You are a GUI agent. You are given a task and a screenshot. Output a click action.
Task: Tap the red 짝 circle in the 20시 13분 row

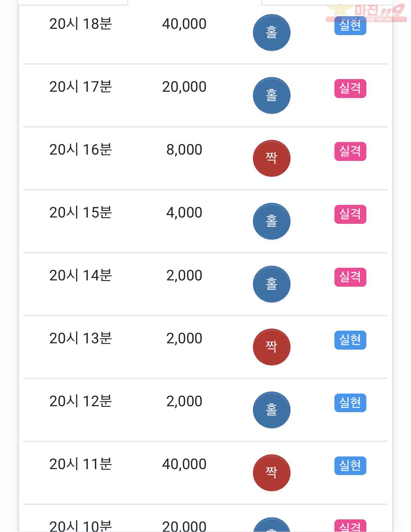272,347
